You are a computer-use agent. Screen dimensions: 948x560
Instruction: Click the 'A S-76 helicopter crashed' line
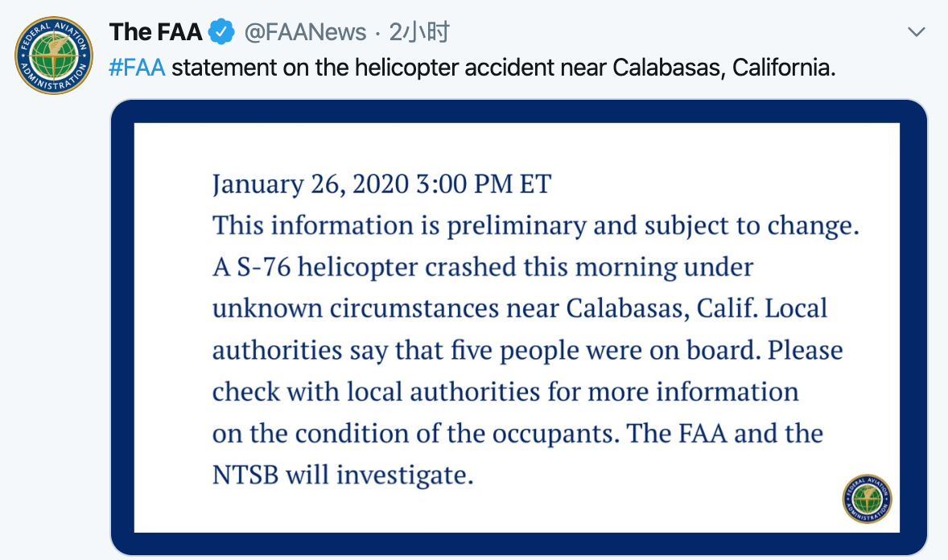click(483, 266)
